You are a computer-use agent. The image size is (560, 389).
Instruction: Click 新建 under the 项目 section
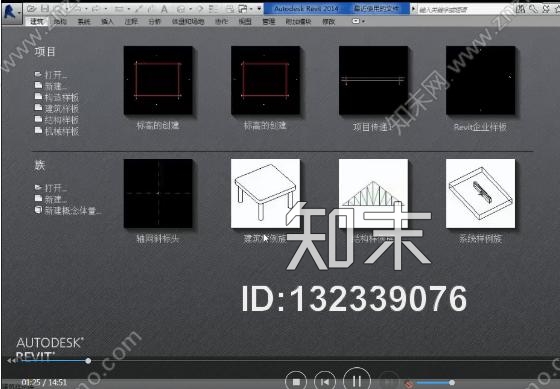point(51,86)
